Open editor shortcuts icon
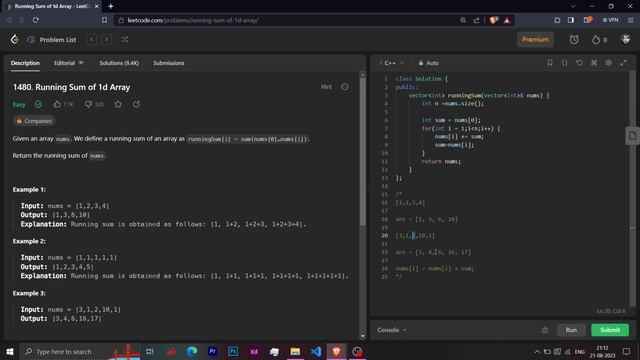Viewport: 640px width, 360px height. 594,63
